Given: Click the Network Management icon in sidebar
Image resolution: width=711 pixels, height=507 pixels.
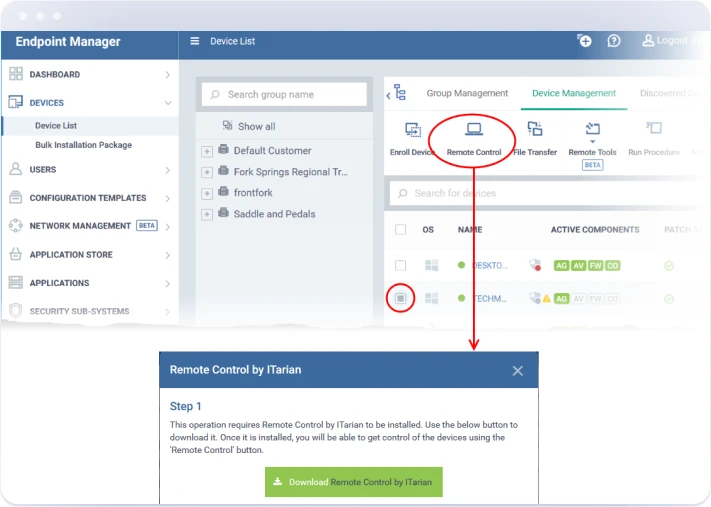Looking at the screenshot, I should (15, 225).
